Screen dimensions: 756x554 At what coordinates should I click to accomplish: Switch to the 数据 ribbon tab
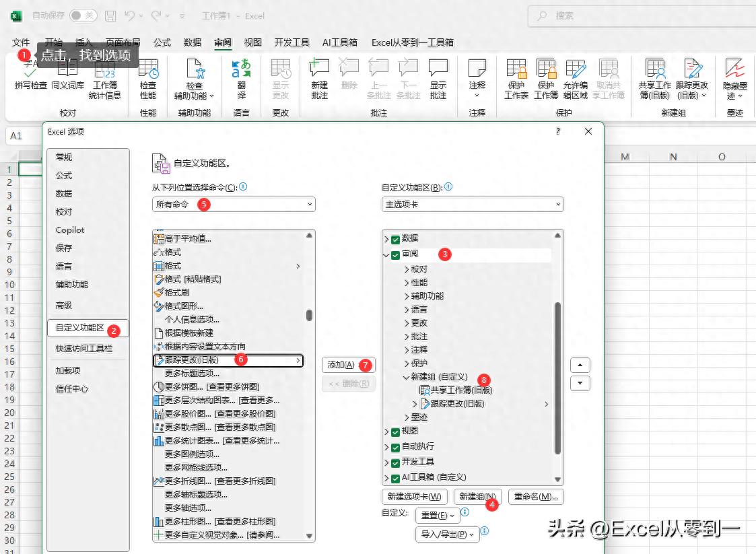pos(193,42)
